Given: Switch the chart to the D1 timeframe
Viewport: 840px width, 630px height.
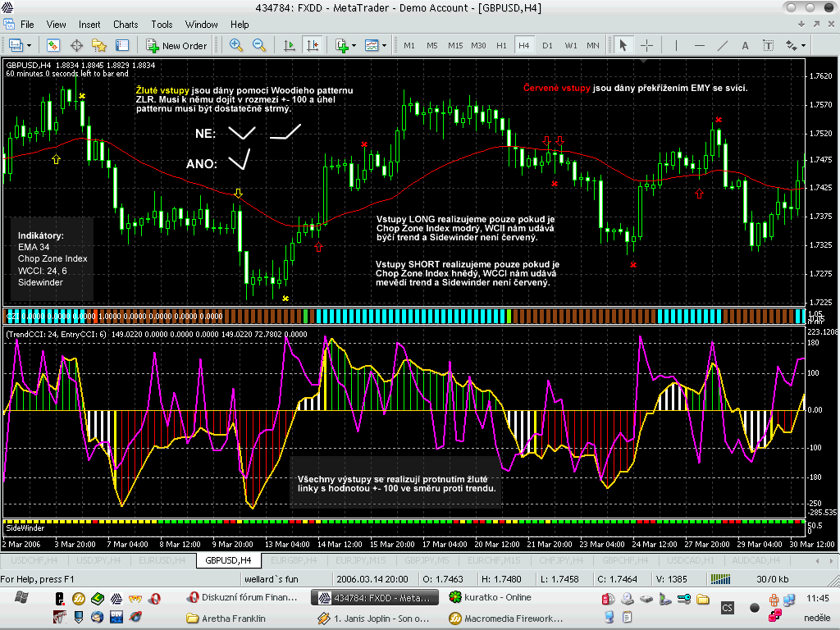Looking at the screenshot, I should (x=547, y=45).
